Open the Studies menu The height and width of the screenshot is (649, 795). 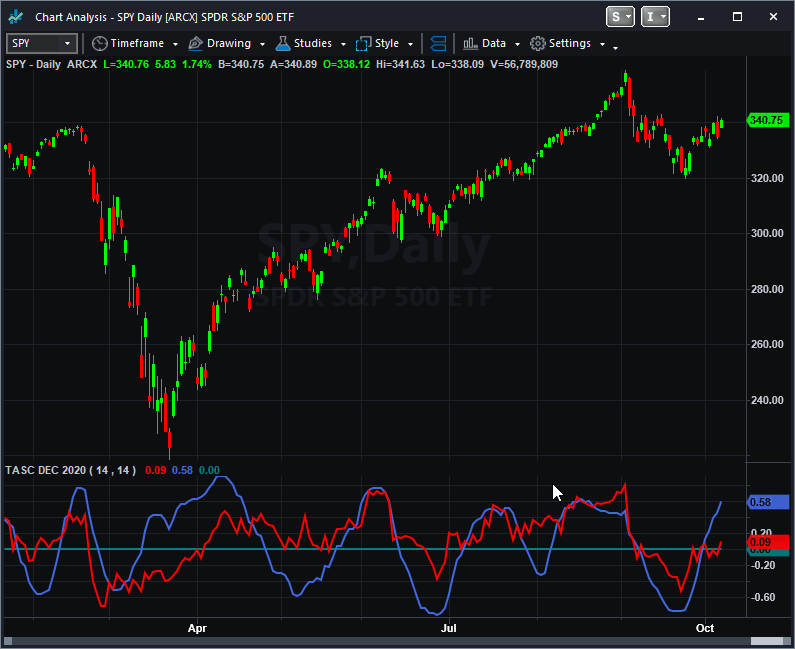[x=313, y=44]
